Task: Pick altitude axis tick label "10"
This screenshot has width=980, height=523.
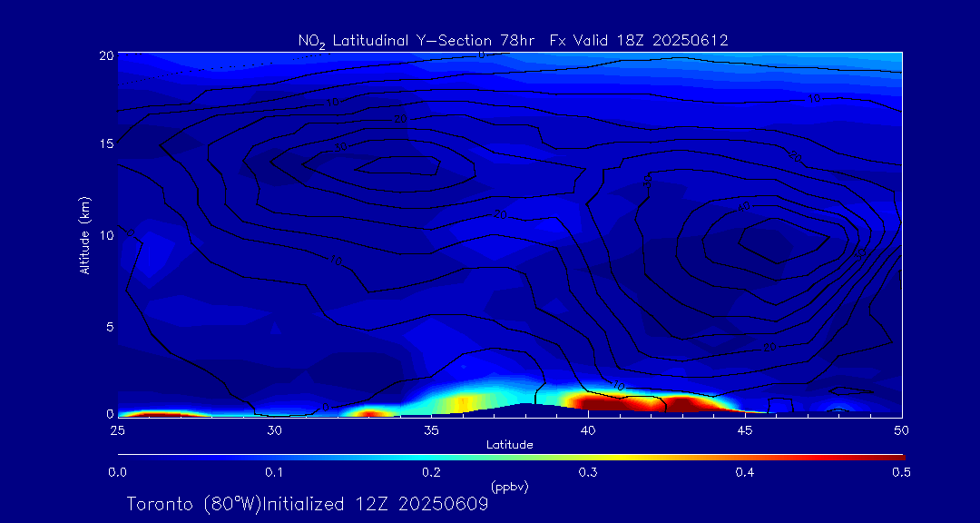Action: point(105,234)
